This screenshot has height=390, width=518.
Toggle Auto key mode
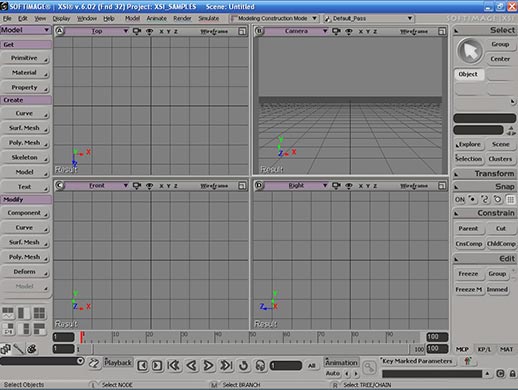(x=332, y=374)
